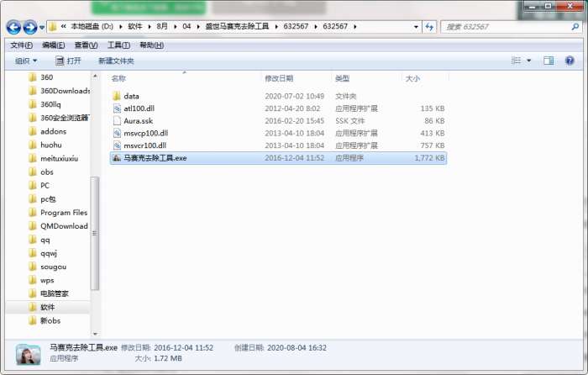The image size is (588, 375).
Task: Minimize the Explorer window
Action: (532, 7)
